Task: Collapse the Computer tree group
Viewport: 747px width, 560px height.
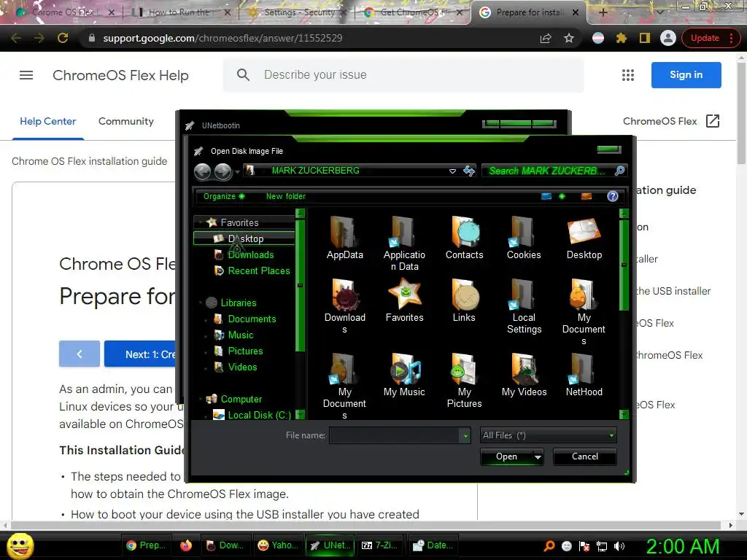Action: click(201, 399)
